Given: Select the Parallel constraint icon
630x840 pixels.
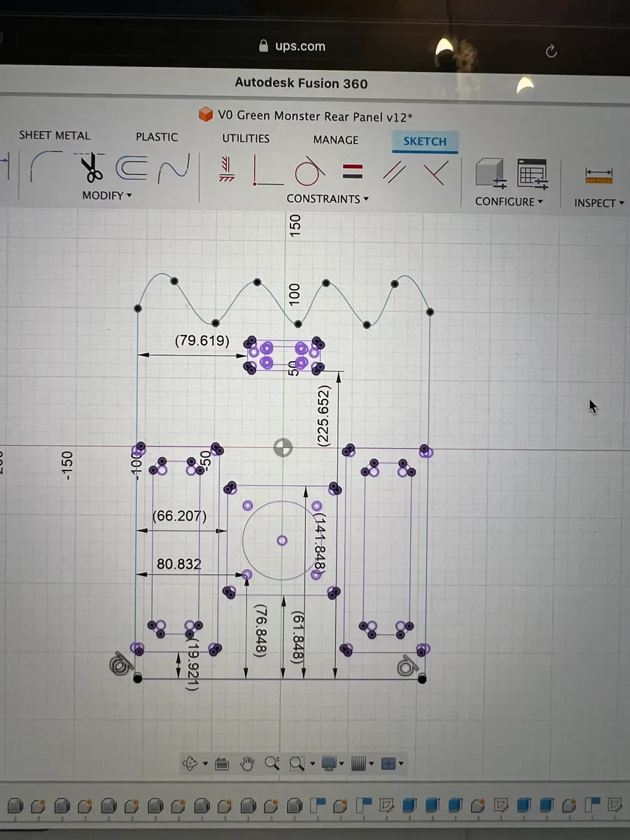Looking at the screenshot, I should (x=395, y=171).
